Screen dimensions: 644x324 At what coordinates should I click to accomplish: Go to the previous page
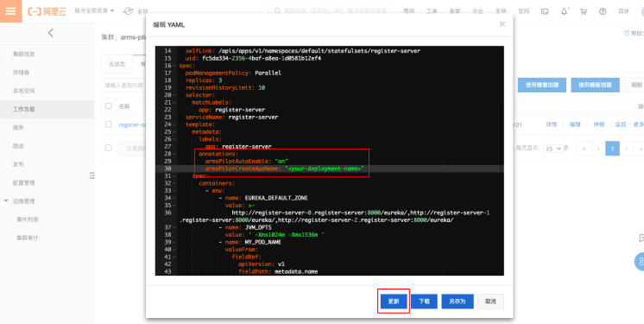pyautogui.click(x=598, y=149)
